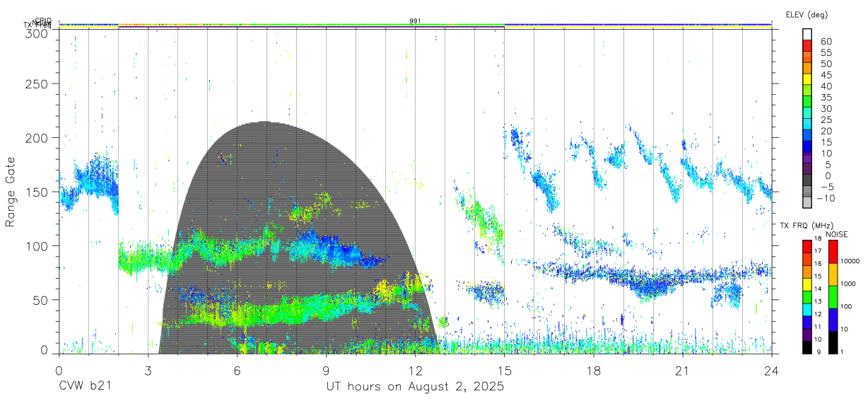Screen dimensions: 868x401
Task: Select the 1 label on the NOISE scale
Action: click(x=841, y=351)
